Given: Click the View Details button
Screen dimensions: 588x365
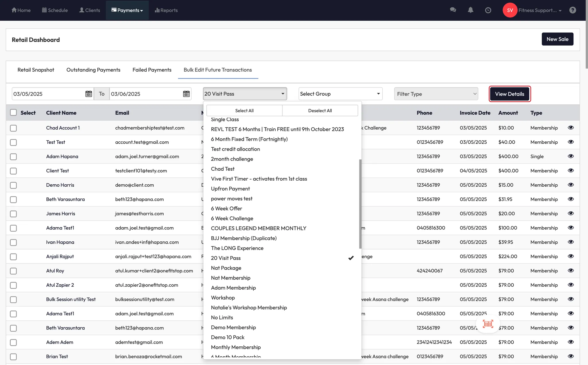Looking at the screenshot, I should click(509, 94).
